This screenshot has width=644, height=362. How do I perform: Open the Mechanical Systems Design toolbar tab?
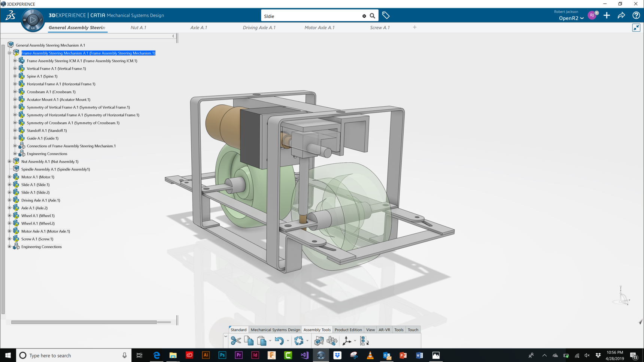275,330
